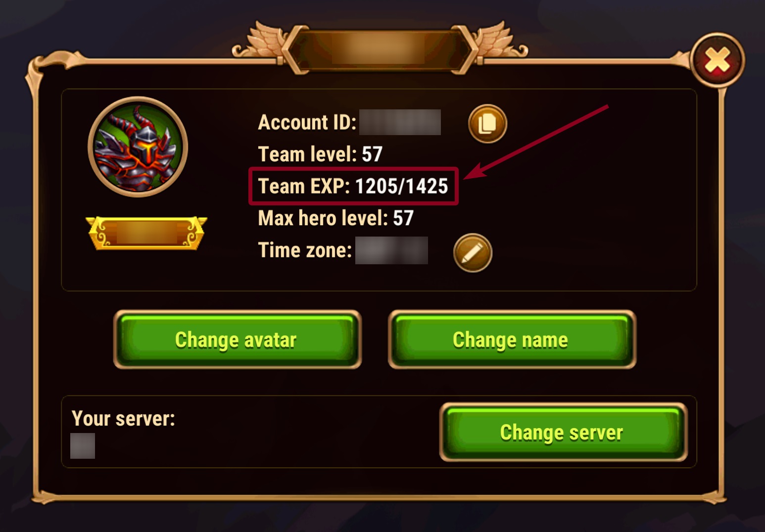Select the blurred server name box
765x532 pixels.
click(83, 446)
